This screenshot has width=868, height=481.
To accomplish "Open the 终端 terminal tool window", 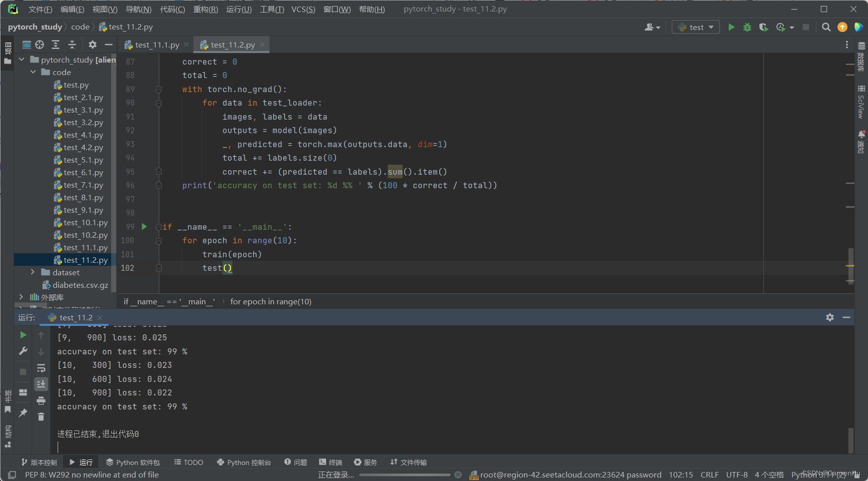I will [x=330, y=462].
